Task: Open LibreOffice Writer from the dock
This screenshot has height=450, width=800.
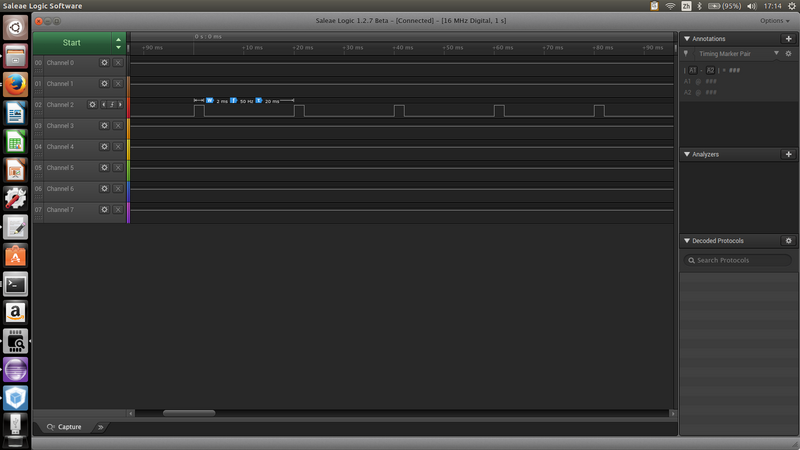Action: 15,113
